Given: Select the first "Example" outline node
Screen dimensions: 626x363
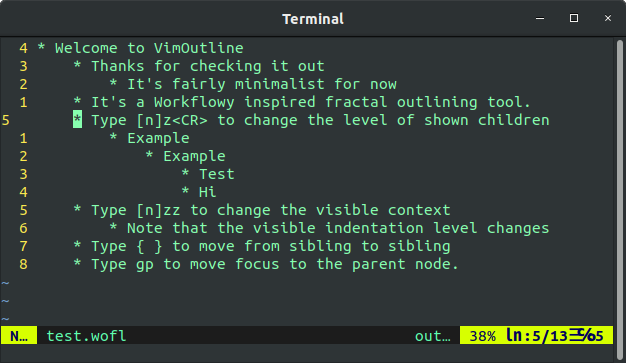Looking at the screenshot, I should click(158, 138).
